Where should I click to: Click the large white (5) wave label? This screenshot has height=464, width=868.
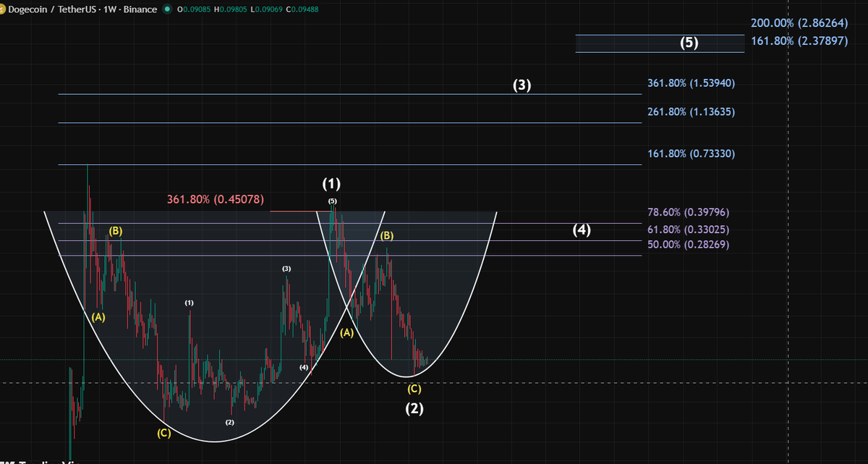pyautogui.click(x=689, y=43)
